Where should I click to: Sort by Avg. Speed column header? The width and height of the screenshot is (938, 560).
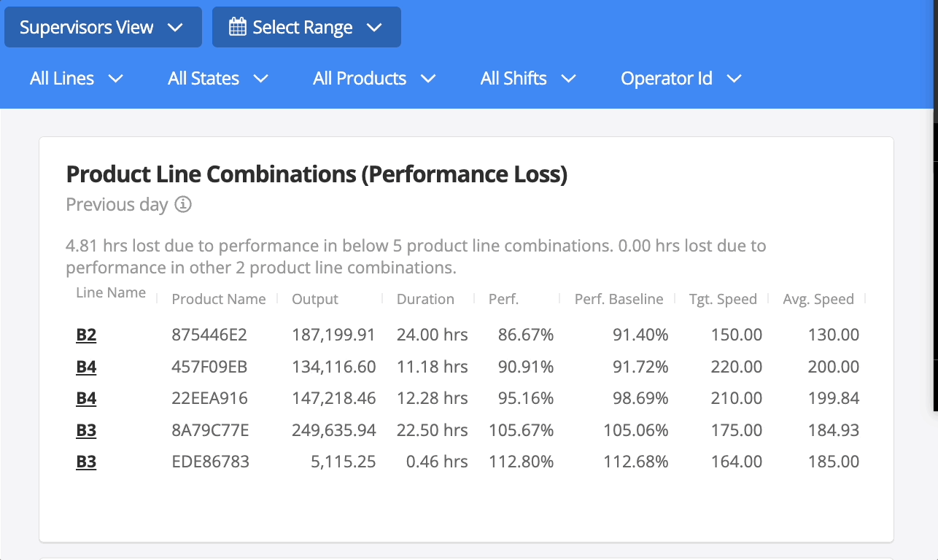(x=818, y=299)
